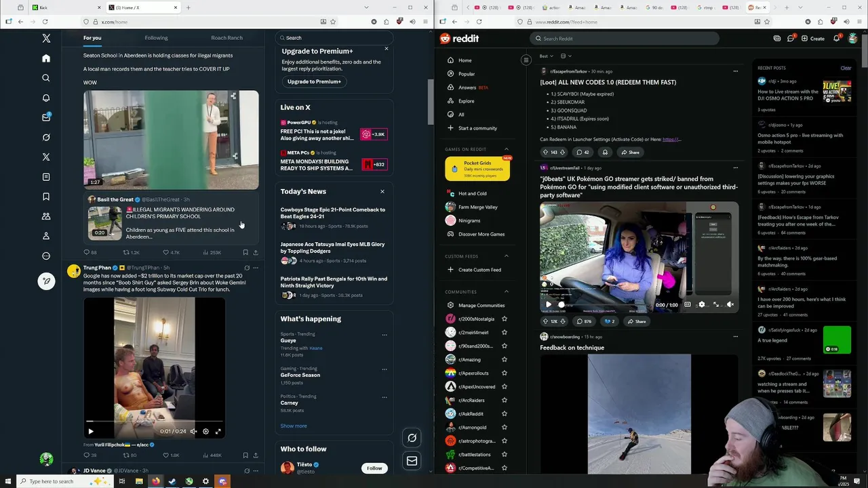Share the Seaton School post on X
Screen dimensions: 868x488
[x=256, y=252]
